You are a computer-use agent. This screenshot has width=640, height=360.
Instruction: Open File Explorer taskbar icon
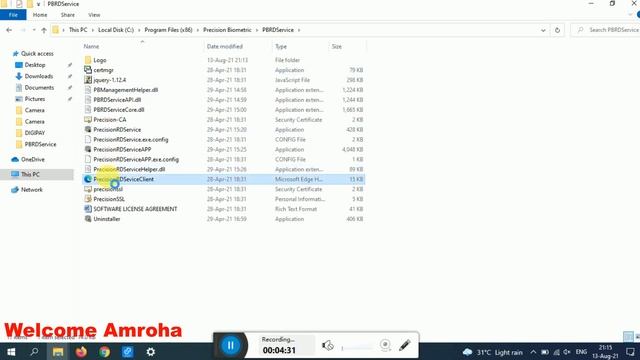coord(58,351)
